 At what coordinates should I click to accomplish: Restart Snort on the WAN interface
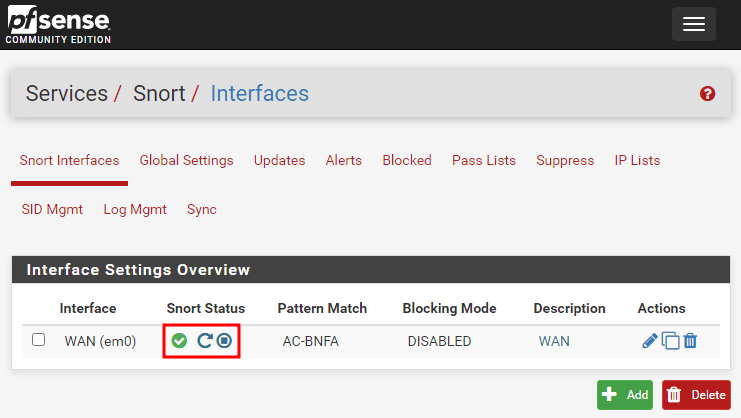(204, 341)
